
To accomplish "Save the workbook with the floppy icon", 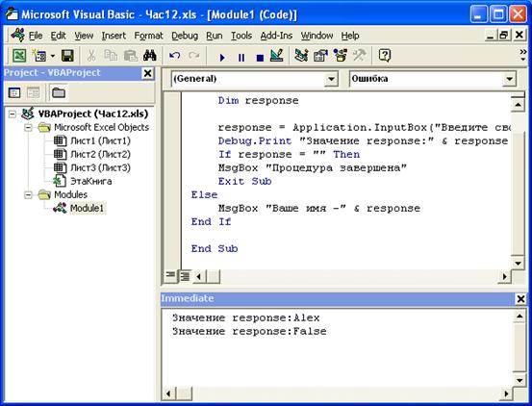I will (x=67, y=56).
